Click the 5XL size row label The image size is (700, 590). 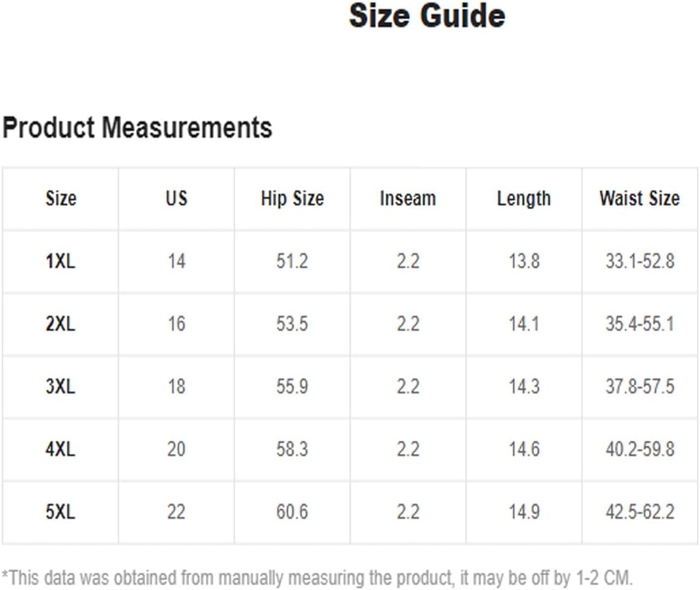(x=61, y=512)
